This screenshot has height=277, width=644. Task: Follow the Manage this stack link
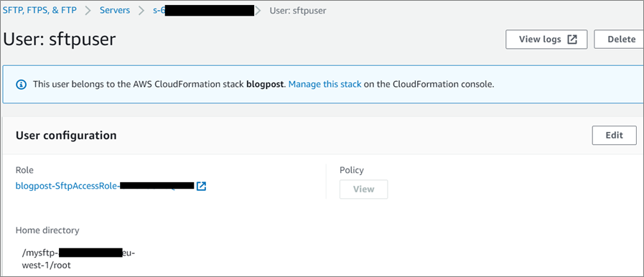[325, 85]
